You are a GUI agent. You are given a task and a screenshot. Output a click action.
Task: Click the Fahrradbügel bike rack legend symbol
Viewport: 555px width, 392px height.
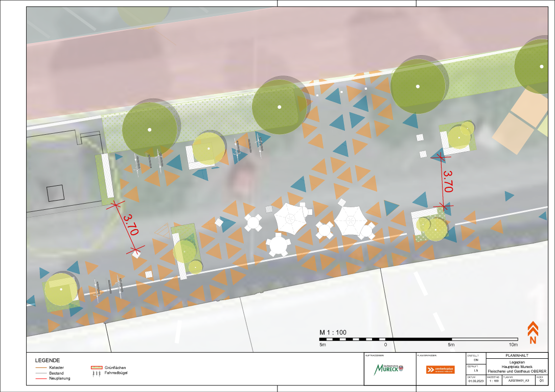click(x=95, y=373)
